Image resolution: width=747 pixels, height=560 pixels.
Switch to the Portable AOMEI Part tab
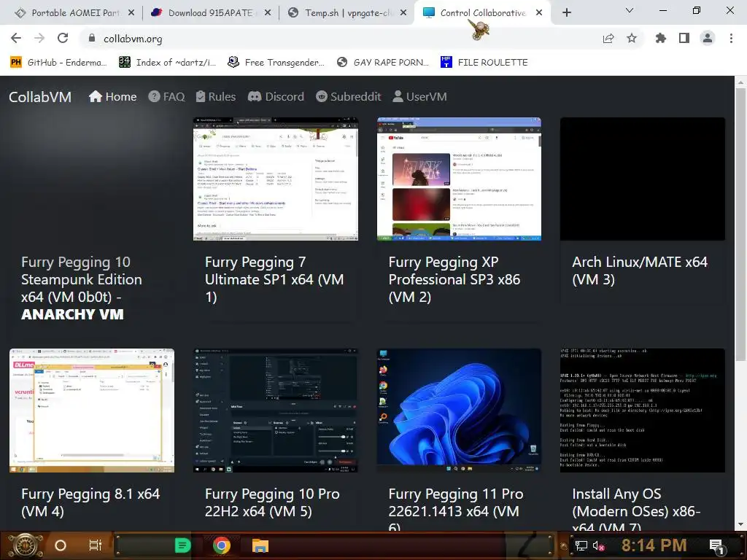pyautogui.click(x=75, y=13)
